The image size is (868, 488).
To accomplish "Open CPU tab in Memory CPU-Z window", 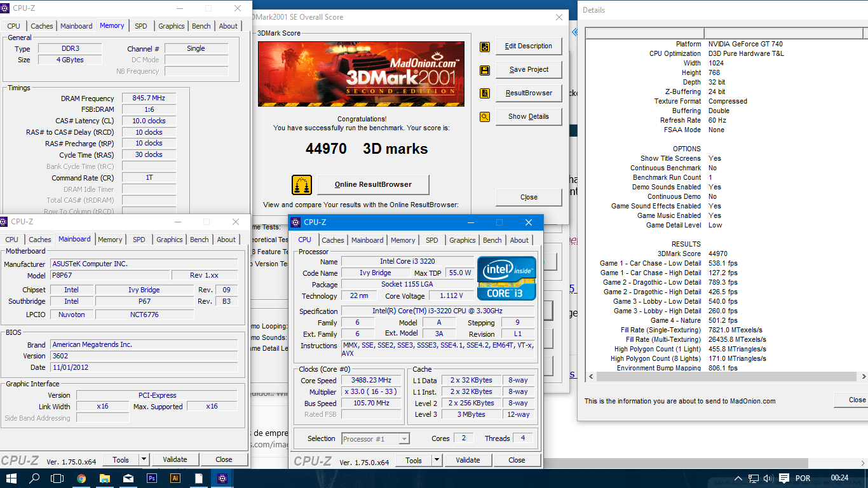I will coord(14,26).
